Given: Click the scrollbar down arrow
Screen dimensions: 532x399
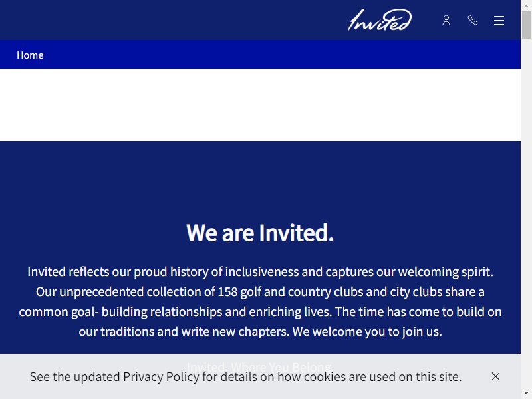Looking at the screenshot, I should pos(526,394).
